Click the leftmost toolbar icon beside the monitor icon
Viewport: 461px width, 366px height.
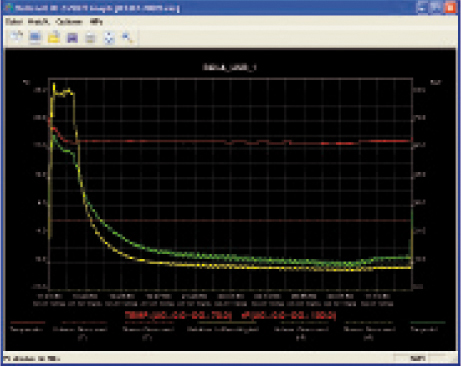coord(16,37)
